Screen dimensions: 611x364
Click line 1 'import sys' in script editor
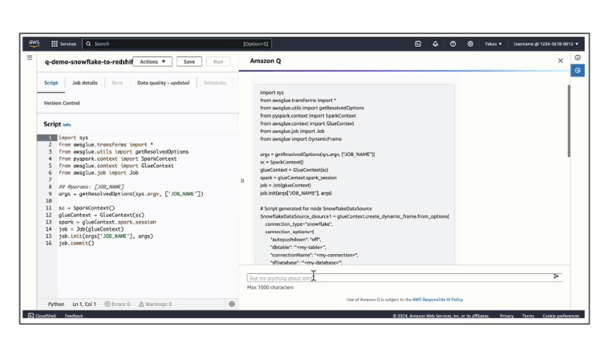[73, 137]
